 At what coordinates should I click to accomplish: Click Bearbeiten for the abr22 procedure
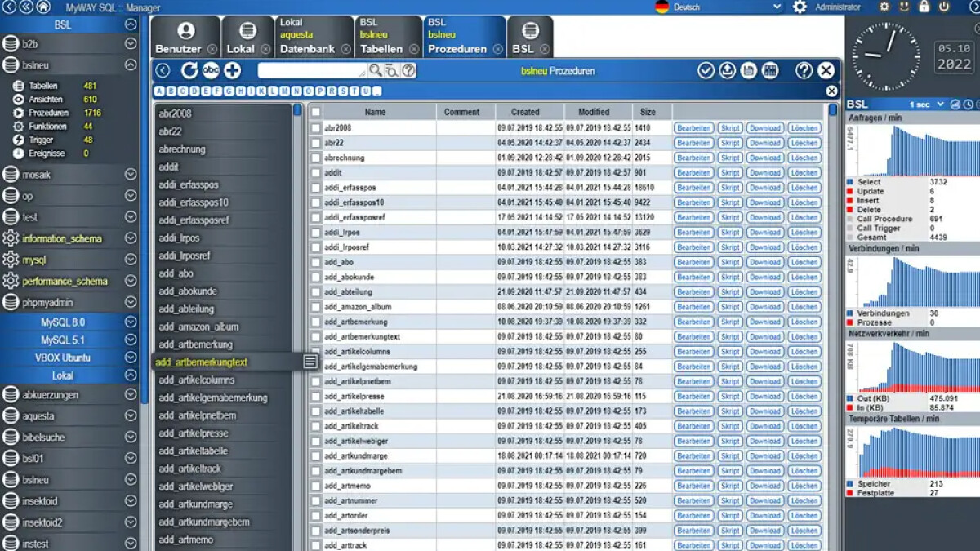click(693, 143)
